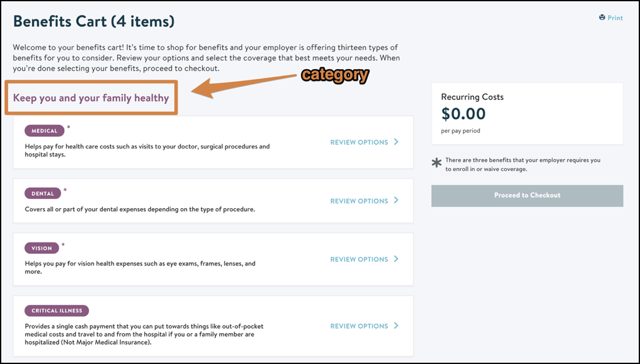The image size is (640, 364).
Task: Click the $0.00 Recurring Costs amount
Action: (x=463, y=113)
